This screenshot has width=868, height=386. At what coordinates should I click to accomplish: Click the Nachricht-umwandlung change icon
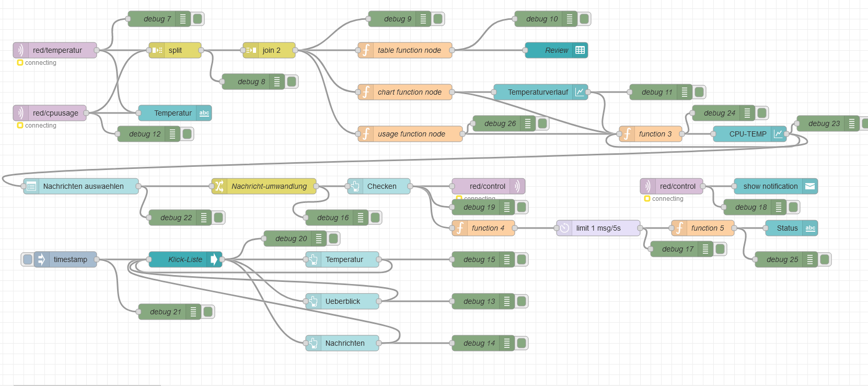(219, 186)
